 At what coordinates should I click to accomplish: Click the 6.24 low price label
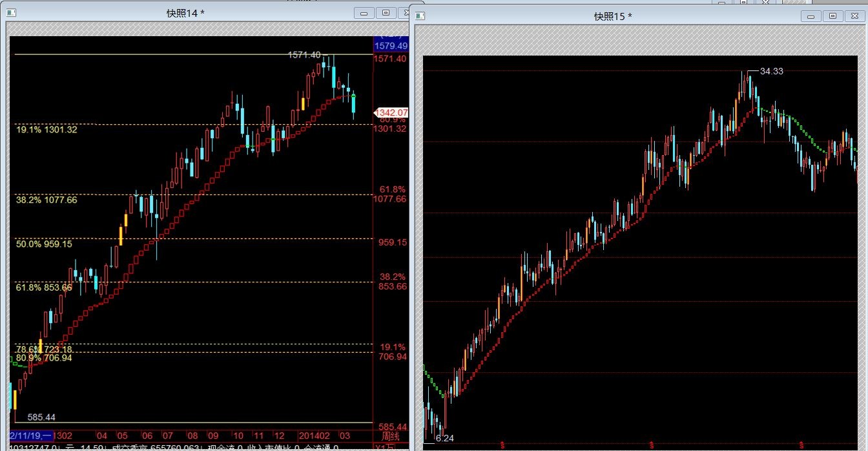[444, 438]
